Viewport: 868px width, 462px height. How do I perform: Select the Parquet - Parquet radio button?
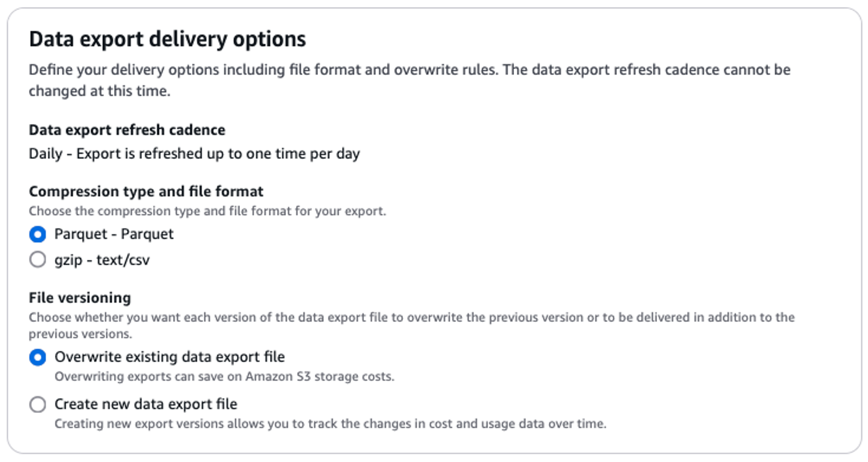[x=37, y=234]
